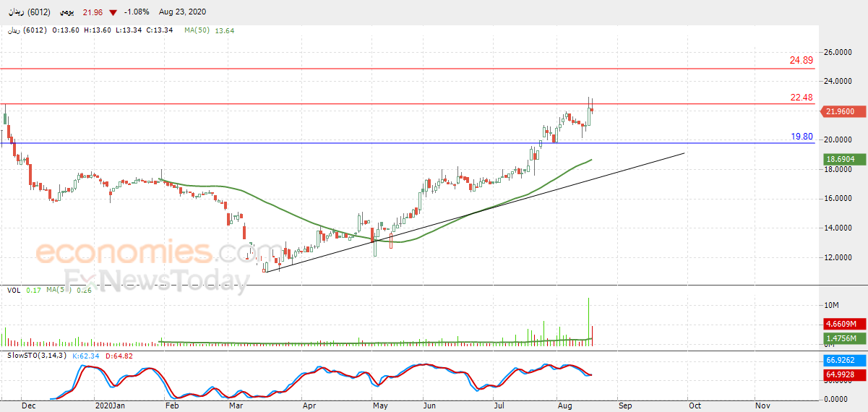868x412 pixels.
Task: Click the 19.80 support level label
Action: [802, 136]
